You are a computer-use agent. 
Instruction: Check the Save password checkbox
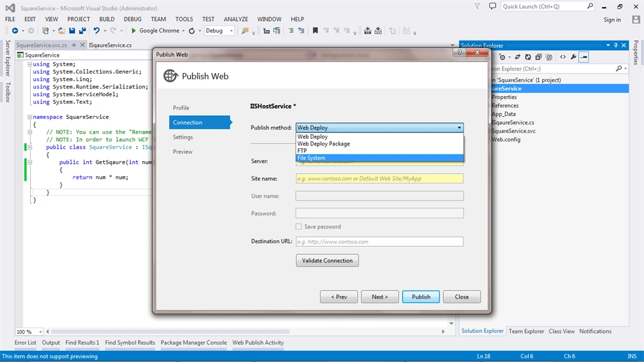click(299, 227)
